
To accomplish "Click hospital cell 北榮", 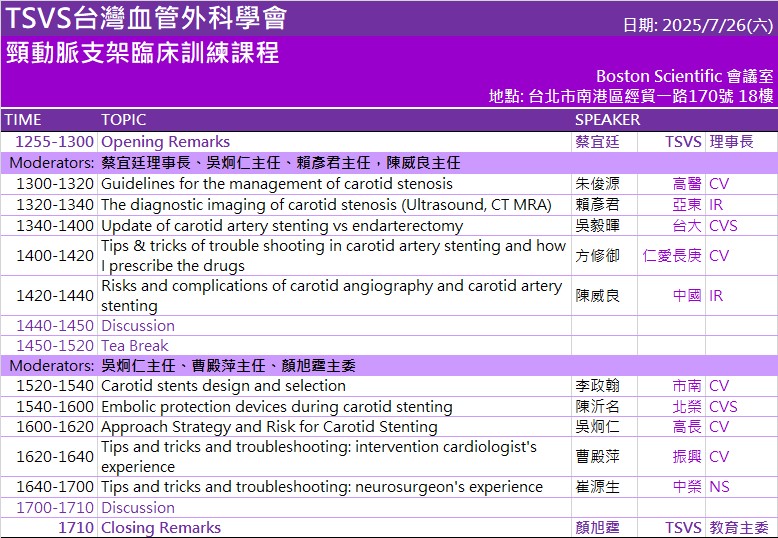I will 687,407.
